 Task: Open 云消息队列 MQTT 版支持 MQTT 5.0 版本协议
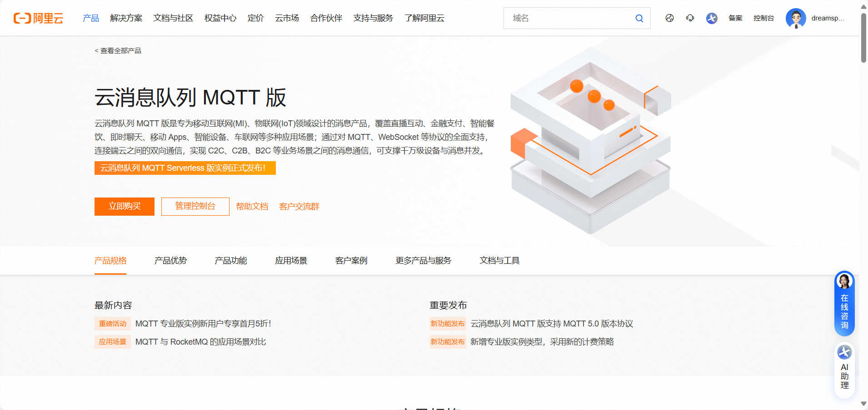pyautogui.click(x=552, y=324)
